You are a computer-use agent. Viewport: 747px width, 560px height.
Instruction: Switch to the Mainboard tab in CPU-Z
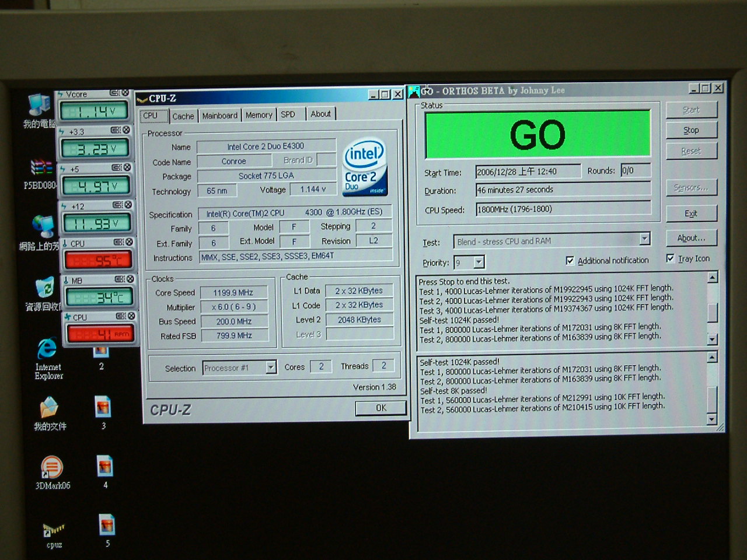(x=219, y=116)
